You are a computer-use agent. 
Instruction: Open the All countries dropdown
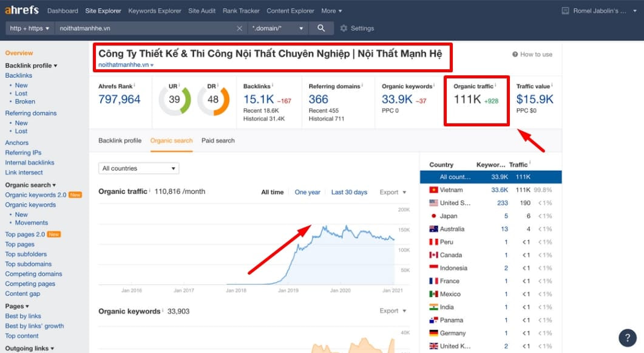coord(139,168)
